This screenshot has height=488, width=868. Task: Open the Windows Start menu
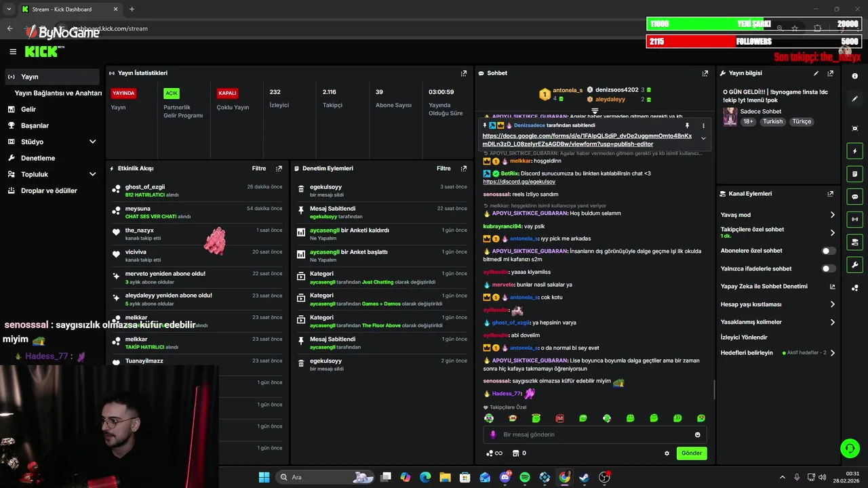[x=264, y=477]
